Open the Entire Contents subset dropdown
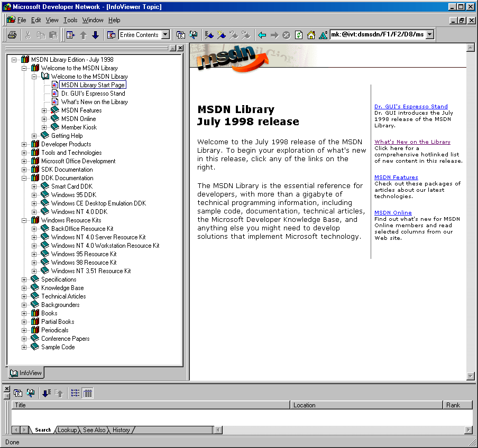This screenshot has height=448, width=478. click(x=166, y=35)
